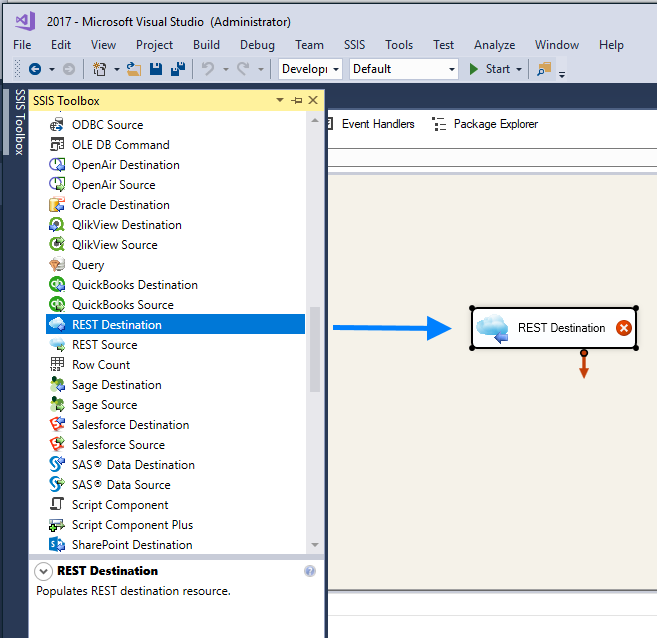This screenshot has height=638, width=657.
Task: Click the Open File folder icon
Action: pos(133,69)
